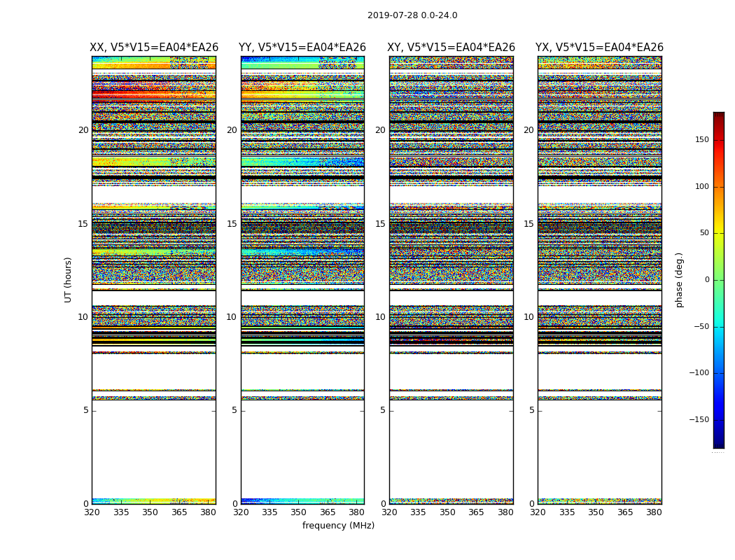Click the XY phase waterfall plot

pyautogui.click(x=451, y=280)
